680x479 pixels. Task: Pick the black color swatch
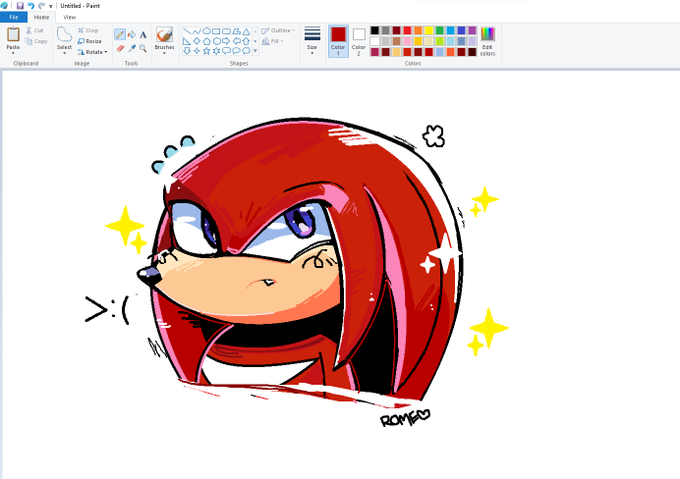tap(375, 30)
